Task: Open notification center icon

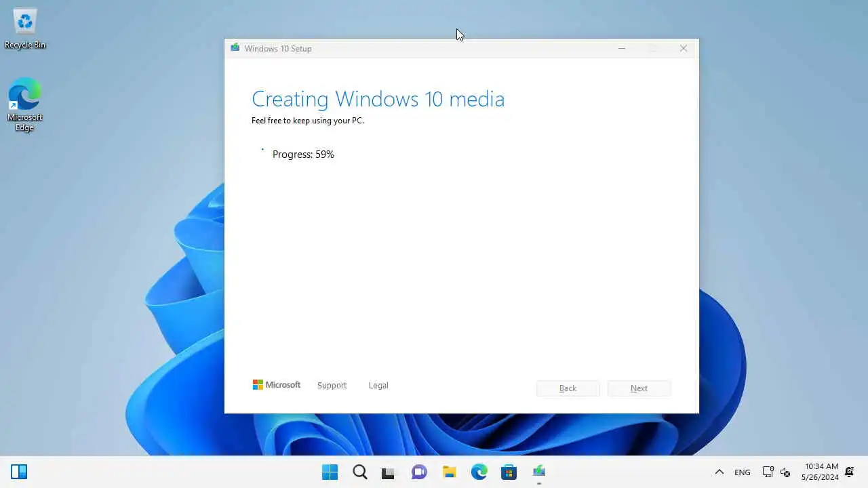Action: click(x=849, y=472)
